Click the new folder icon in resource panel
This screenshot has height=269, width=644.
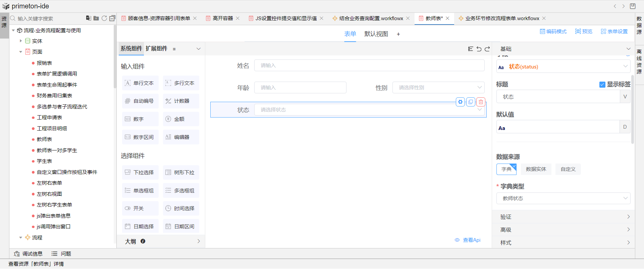coord(96,18)
